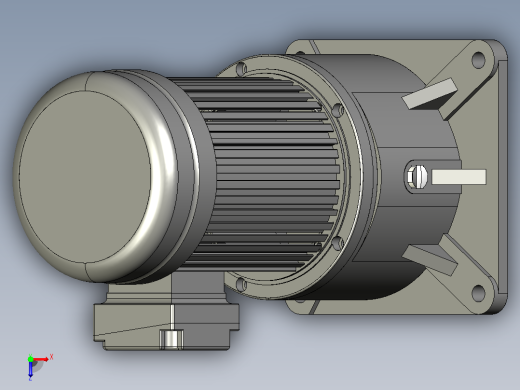
Task: Select the white rectangular bar beside the slotted screw
Action: [459, 177]
